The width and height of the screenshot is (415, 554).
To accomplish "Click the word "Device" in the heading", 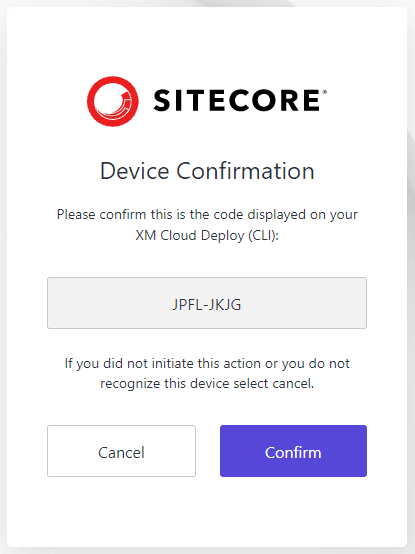I will [x=135, y=171].
